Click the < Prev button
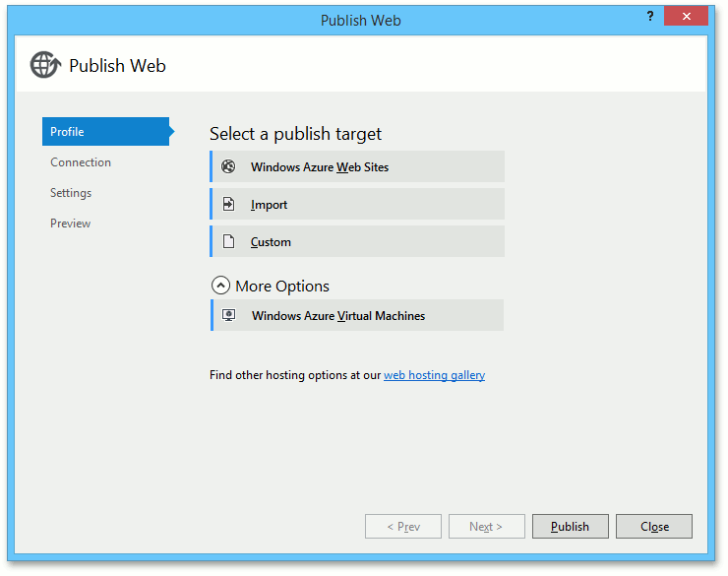 click(x=402, y=527)
